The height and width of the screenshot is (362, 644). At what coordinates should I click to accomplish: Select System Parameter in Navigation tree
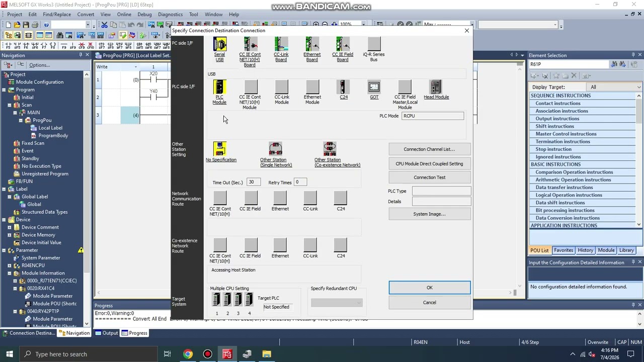tap(41, 258)
